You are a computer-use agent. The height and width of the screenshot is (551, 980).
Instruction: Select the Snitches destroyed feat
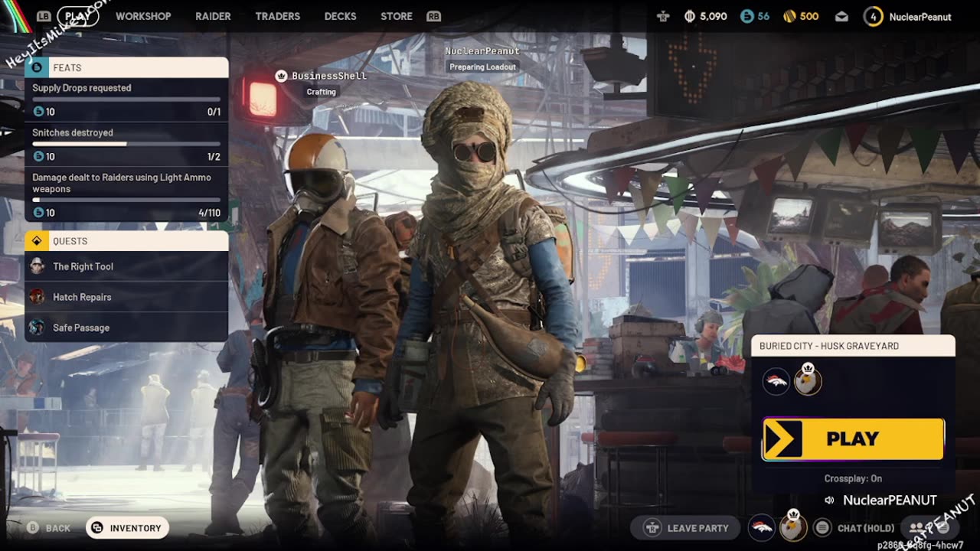click(126, 145)
